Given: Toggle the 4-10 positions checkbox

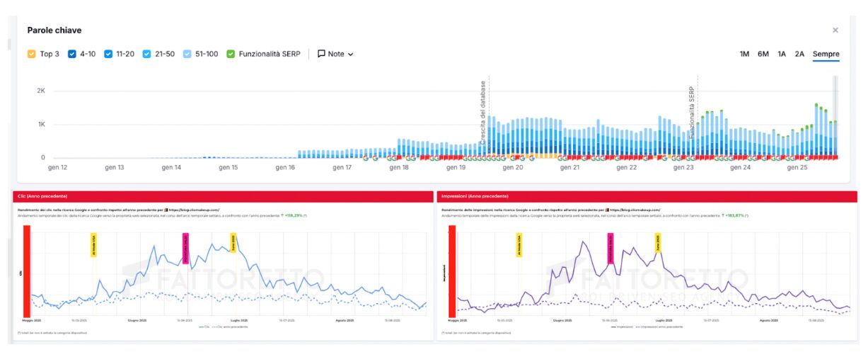Looking at the screenshot, I should pyautogui.click(x=72, y=54).
